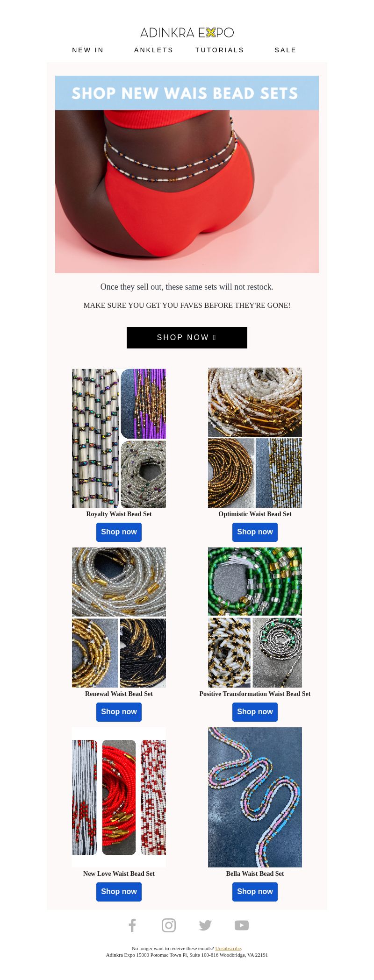Select the Bella Waist Bead Set photo
Viewport: 374px width, 980px height.
click(255, 797)
